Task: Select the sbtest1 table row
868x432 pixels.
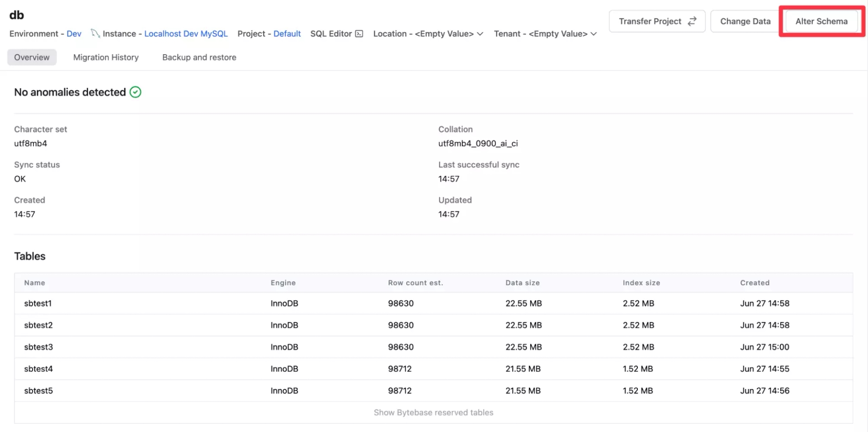Action: 434,303
